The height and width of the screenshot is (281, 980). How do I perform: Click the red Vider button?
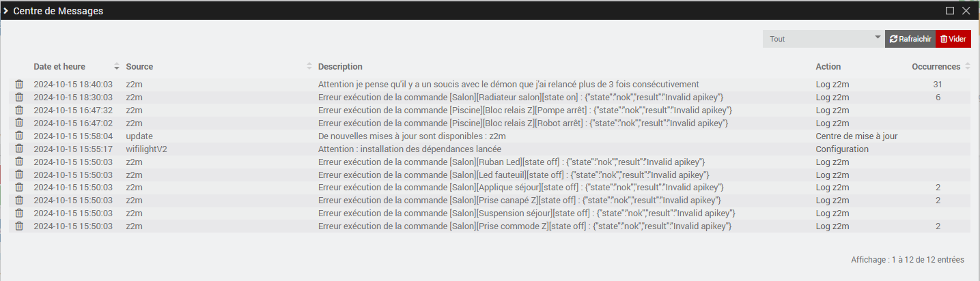953,39
